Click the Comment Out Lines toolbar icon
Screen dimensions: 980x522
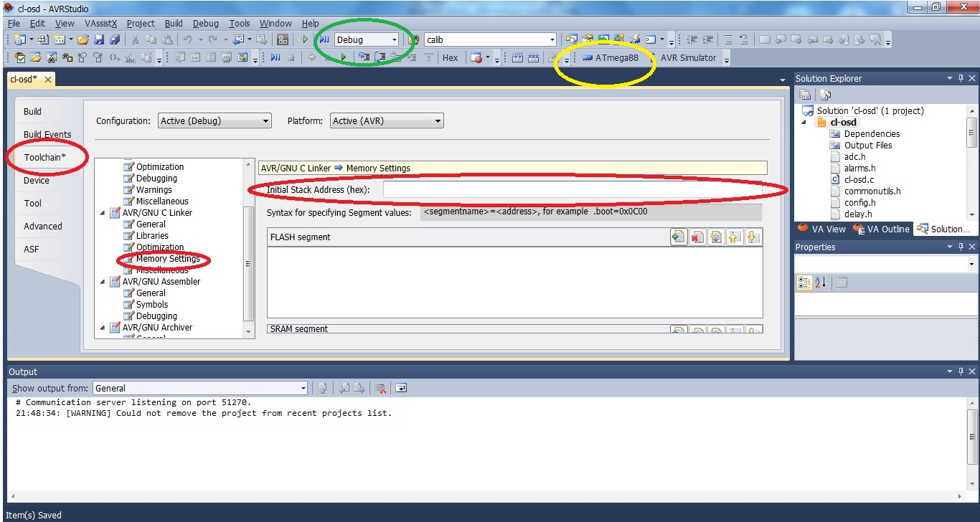click(x=727, y=39)
